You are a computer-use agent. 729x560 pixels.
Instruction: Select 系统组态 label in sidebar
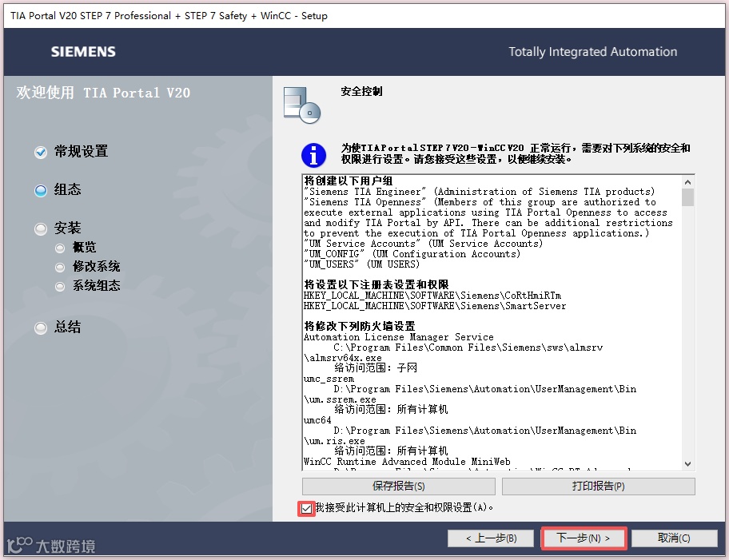pyautogui.click(x=96, y=285)
